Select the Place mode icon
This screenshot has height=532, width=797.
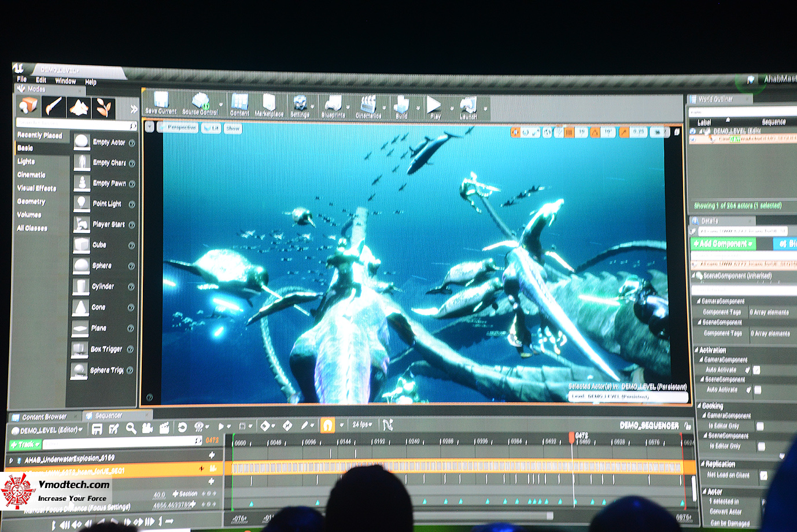point(28,106)
